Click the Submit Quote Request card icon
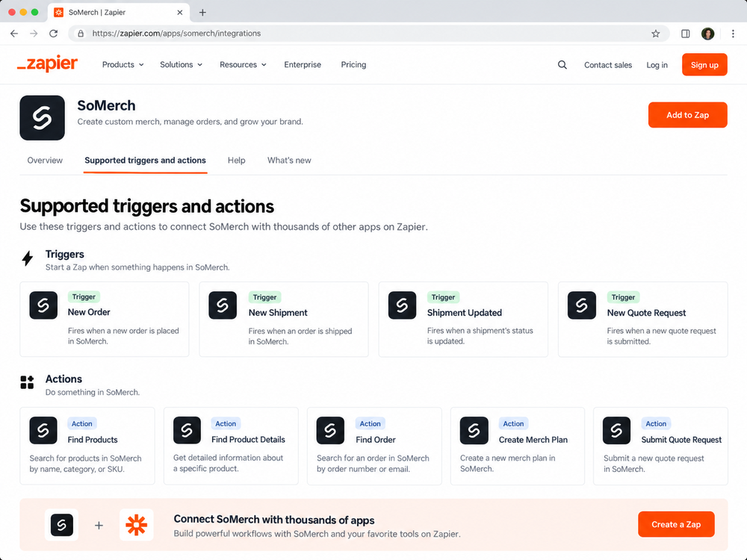Screen dimensions: 747x560 616,431
